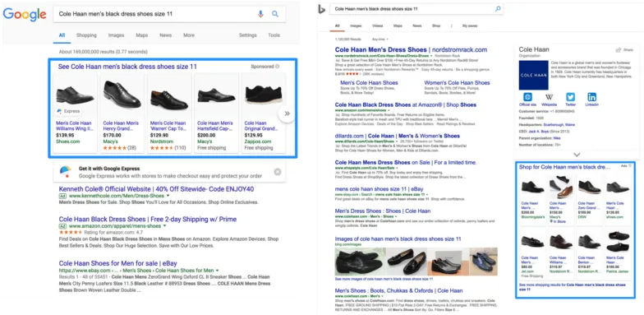Image resolution: width=644 pixels, height=315 pixels.
Task: Click the Warren Cap Toe shoe image
Action: (x=169, y=100)
